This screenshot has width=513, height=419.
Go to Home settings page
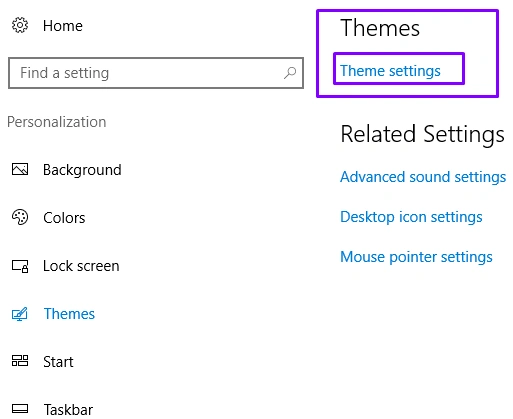click(63, 26)
